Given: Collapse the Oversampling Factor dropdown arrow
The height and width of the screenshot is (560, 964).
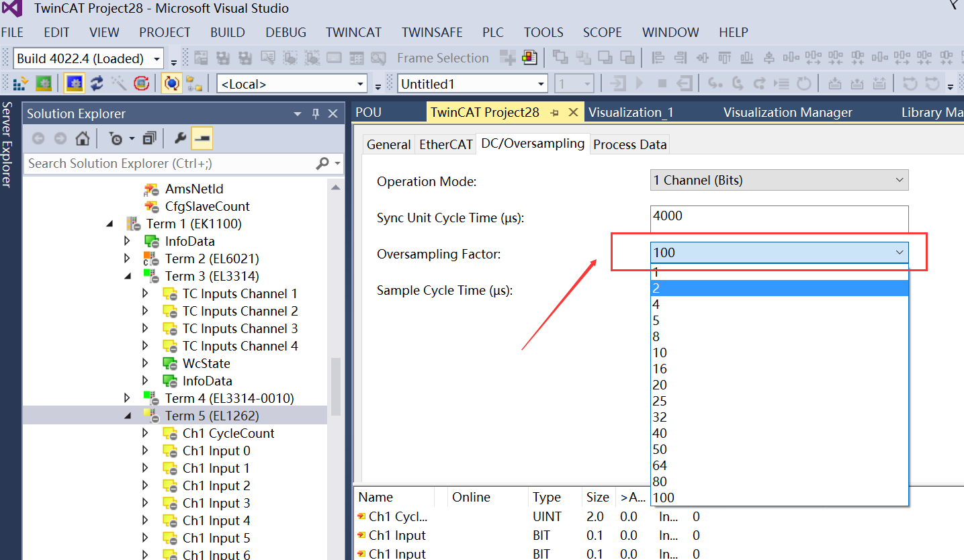Looking at the screenshot, I should click(x=900, y=252).
